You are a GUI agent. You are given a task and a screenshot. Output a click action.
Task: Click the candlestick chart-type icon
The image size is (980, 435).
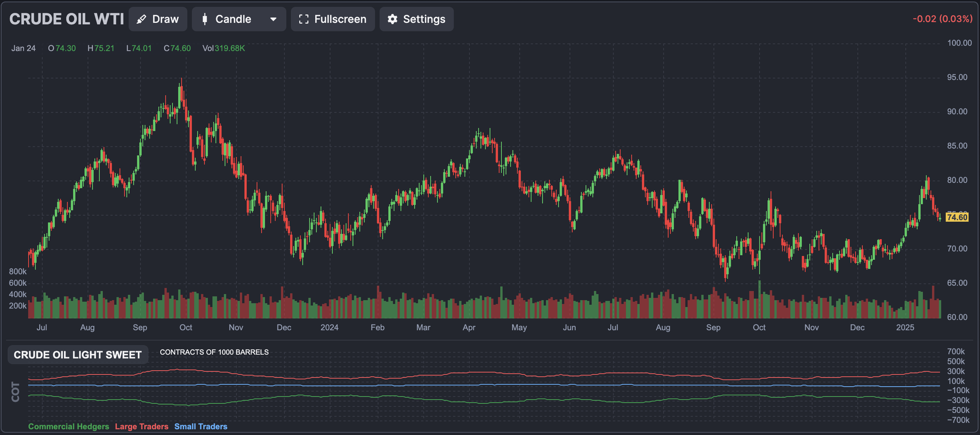pos(205,19)
